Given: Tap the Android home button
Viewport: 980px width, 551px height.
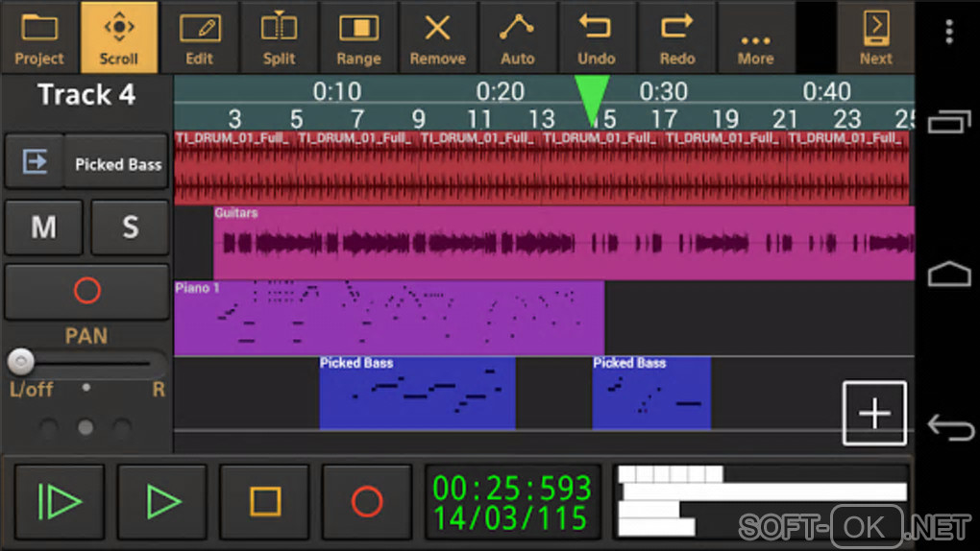Looking at the screenshot, I should 948,274.
